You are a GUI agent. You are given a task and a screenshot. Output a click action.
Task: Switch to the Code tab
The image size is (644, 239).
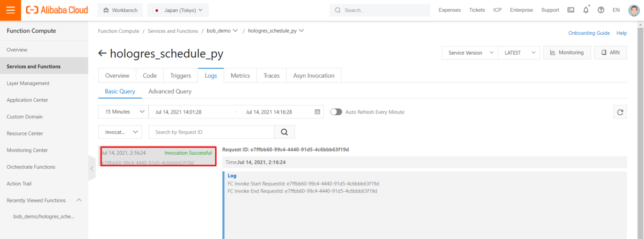point(150,76)
